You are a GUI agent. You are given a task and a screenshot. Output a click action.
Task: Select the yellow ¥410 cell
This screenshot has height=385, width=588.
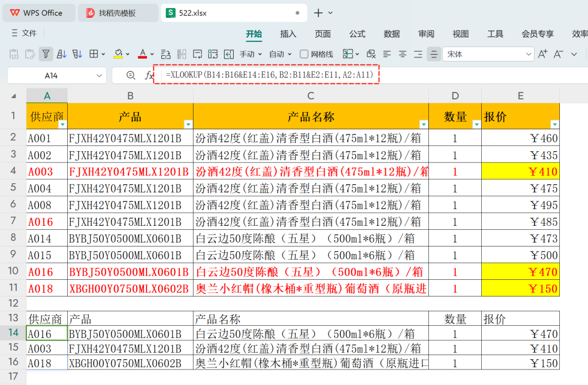click(520, 171)
